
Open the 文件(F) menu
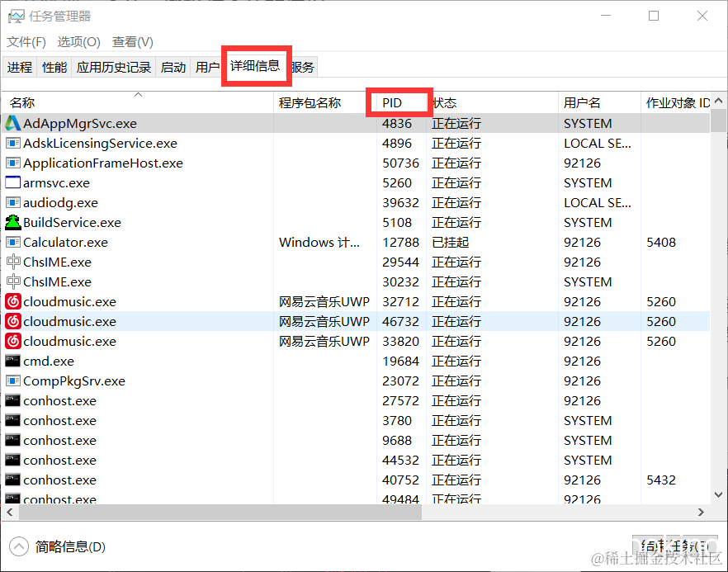pos(26,42)
